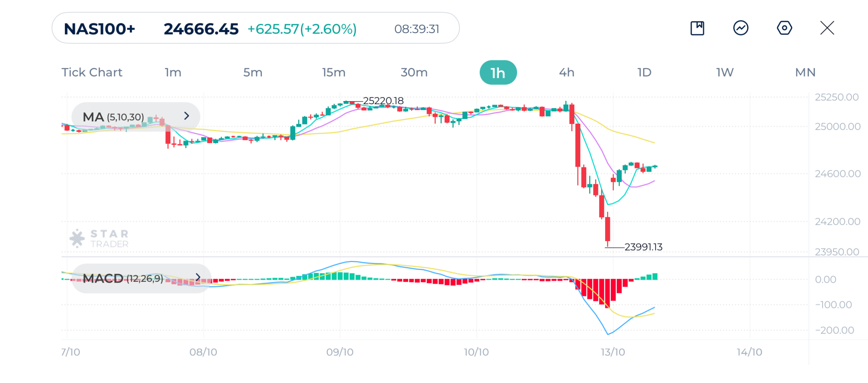The width and height of the screenshot is (868, 383).
Task: Switch to 1W weekly timeframe
Action: (725, 72)
